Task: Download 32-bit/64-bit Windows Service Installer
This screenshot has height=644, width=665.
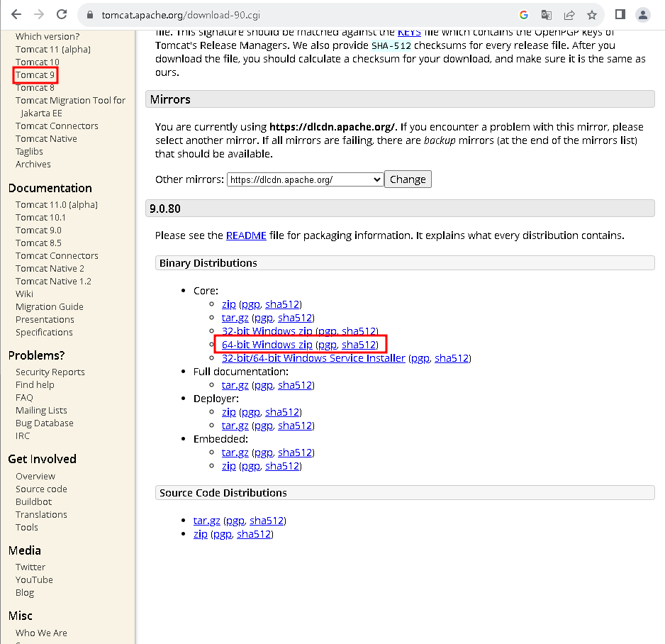Action: tap(313, 358)
